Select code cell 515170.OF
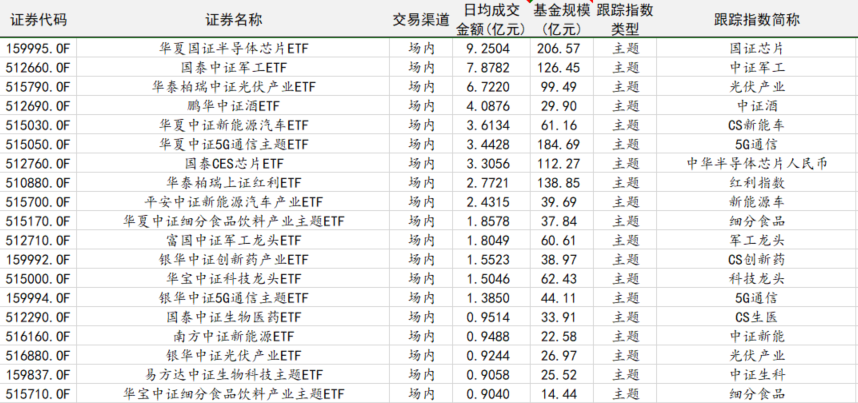 click(38, 221)
